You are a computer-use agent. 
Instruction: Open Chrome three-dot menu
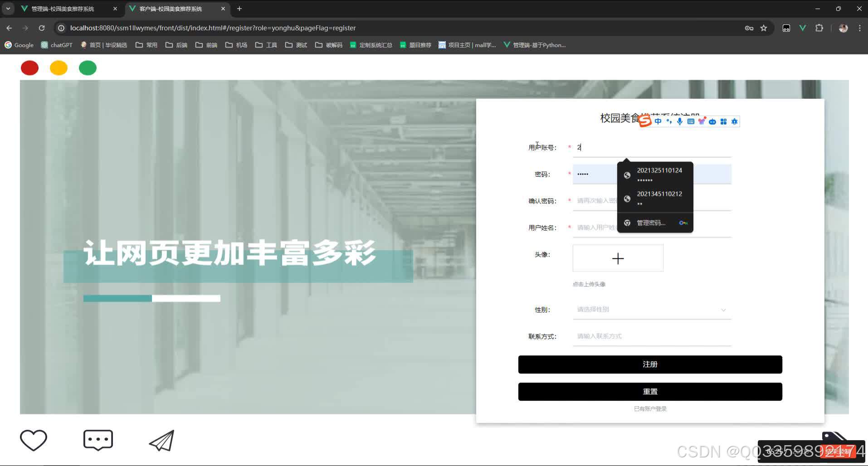pyautogui.click(x=860, y=28)
